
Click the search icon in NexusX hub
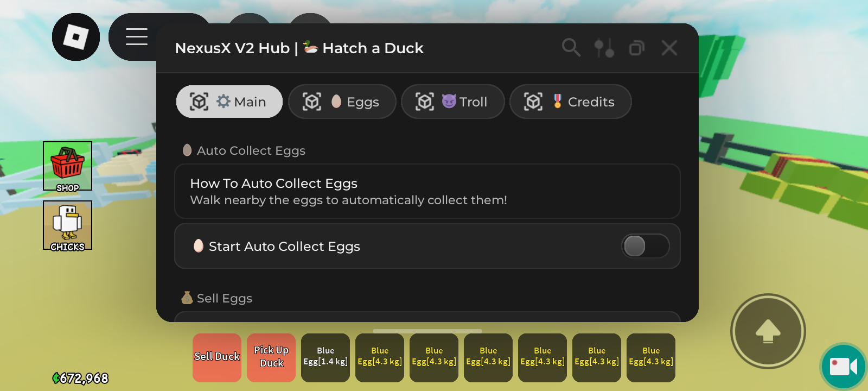coord(571,48)
